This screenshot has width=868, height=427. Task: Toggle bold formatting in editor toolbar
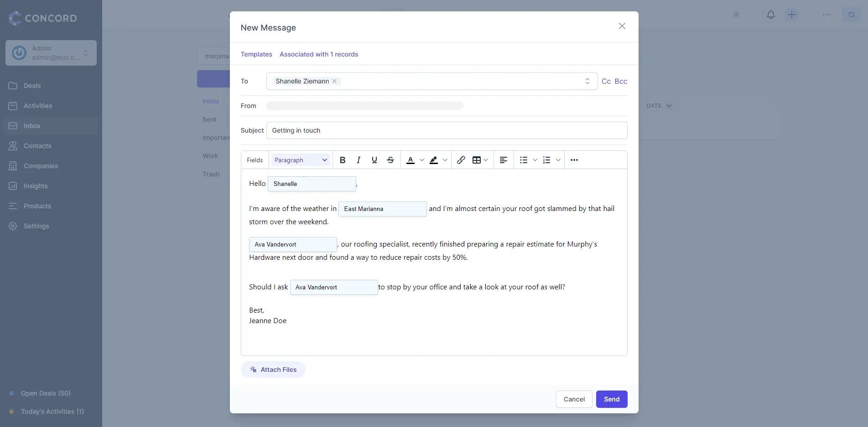click(343, 160)
